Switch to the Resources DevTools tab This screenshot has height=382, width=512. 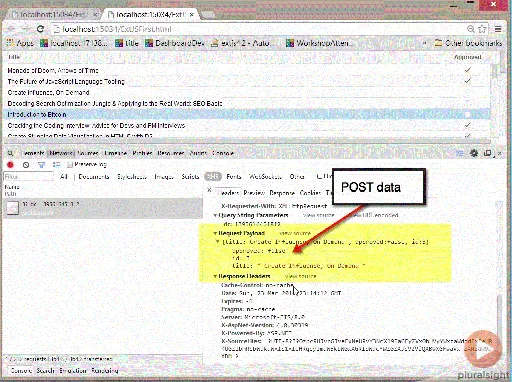171,153
